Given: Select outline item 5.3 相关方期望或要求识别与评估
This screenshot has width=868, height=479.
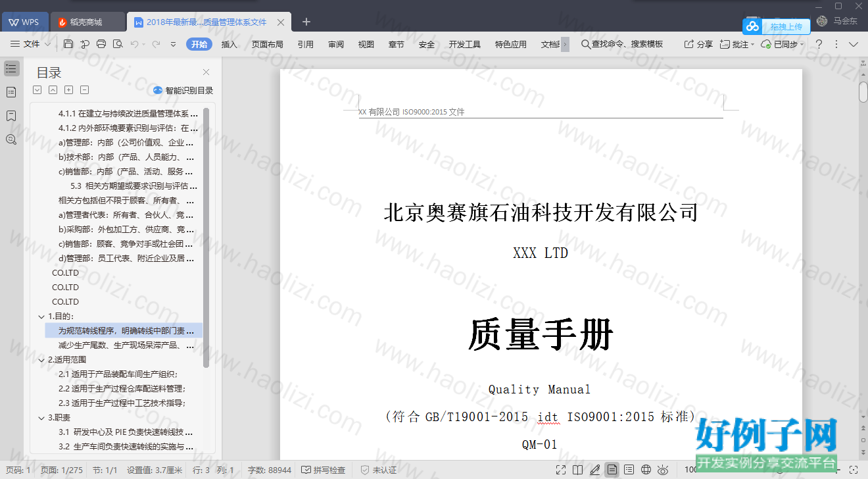Looking at the screenshot, I should pos(134,186).
